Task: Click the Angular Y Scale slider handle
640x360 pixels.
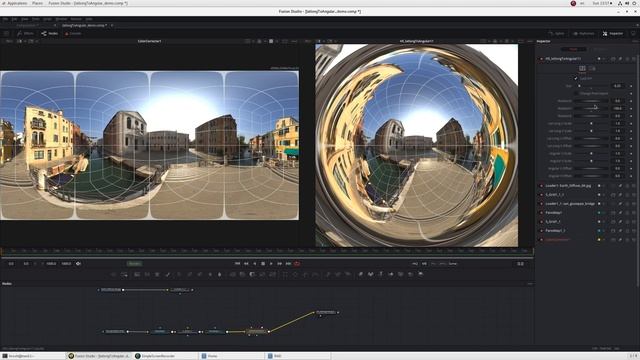Action: click(x=591, y=161)
